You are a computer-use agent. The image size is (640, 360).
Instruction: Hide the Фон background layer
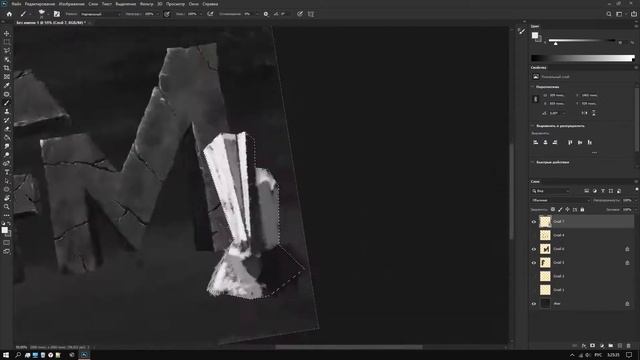533,304
